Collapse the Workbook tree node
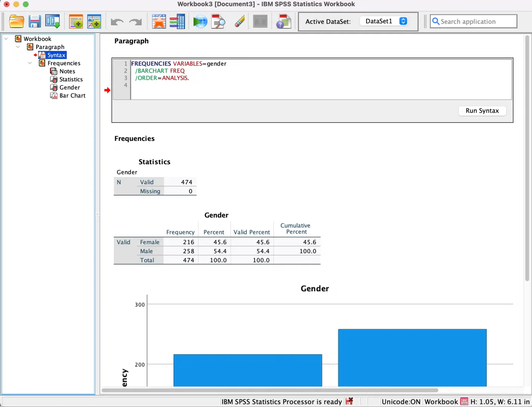The height and width of the screenshot is (407, 532). click(6, 38)
